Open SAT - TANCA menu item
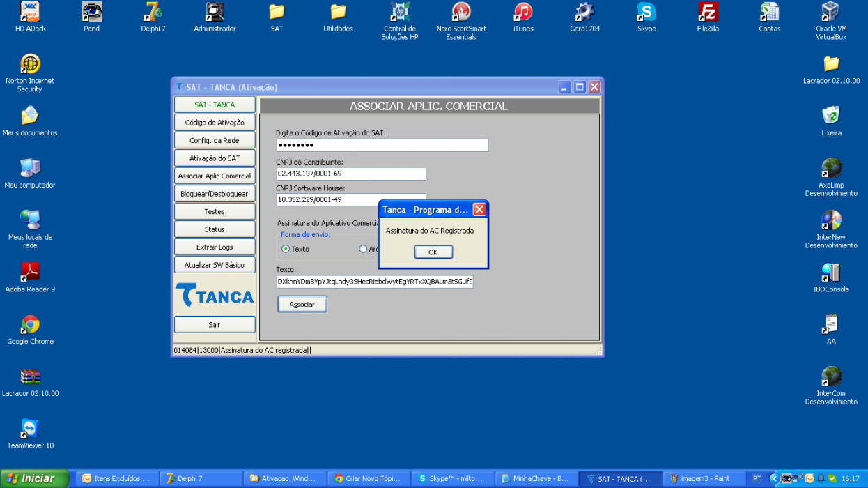This screenshot has width=868, height=488. coord(215,105)
